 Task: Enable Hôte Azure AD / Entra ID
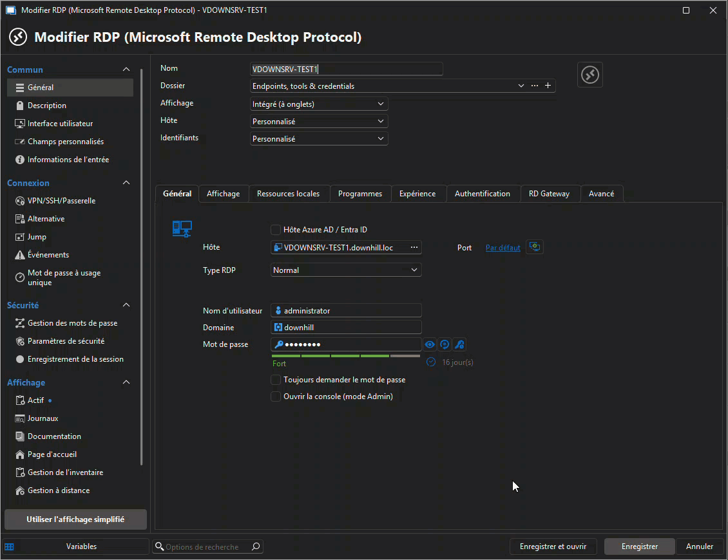[x=276, y=229]
